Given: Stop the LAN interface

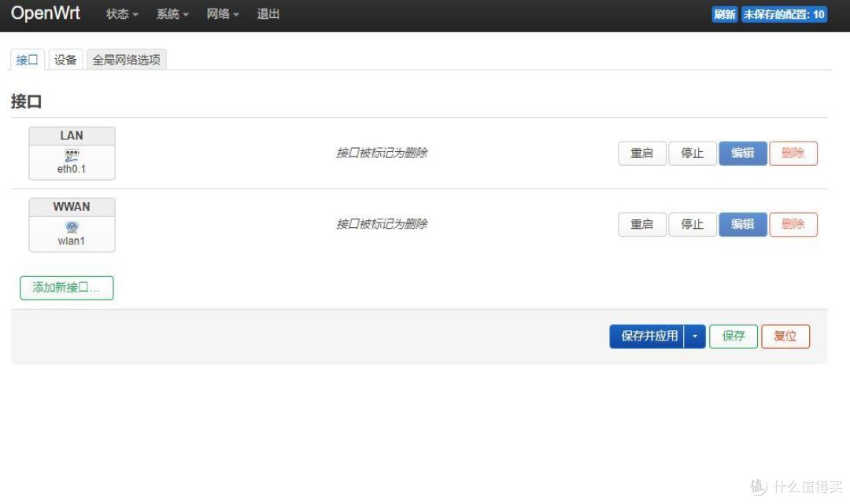Looking at the screenshot, I should click(x=692, y=153).
